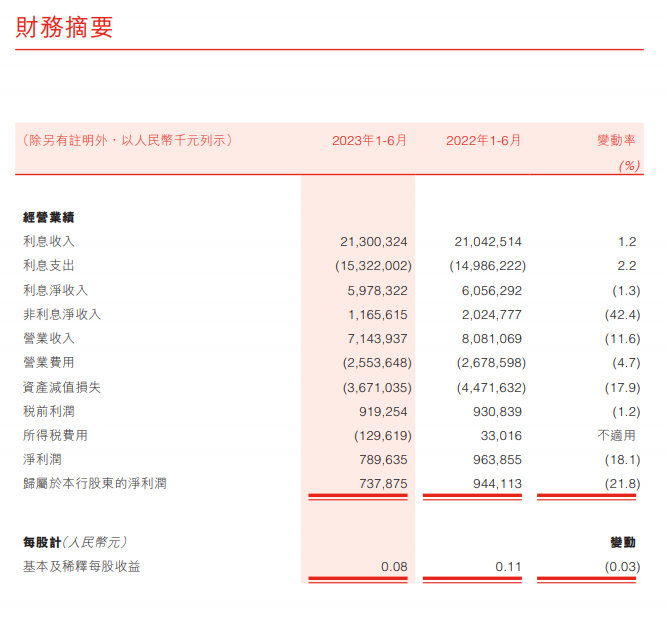Viewport: 666px width, 618px height.
Task: Select the 所得稅費用 row label
Action: (55, 435)
